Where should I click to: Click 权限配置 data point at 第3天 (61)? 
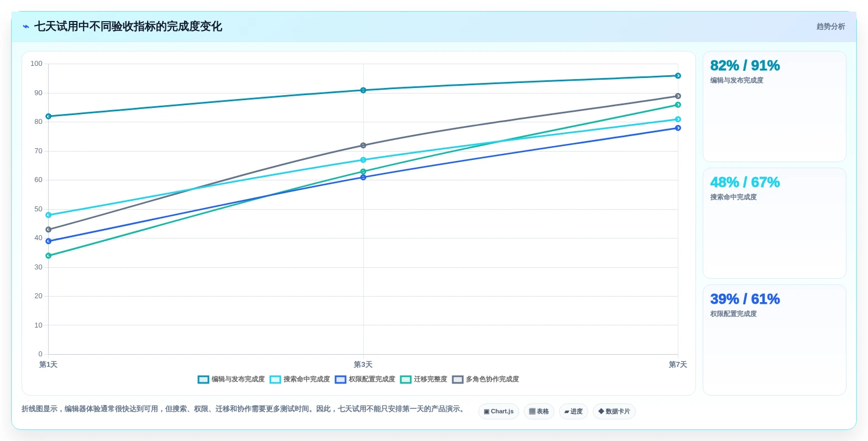click(363, 178)
